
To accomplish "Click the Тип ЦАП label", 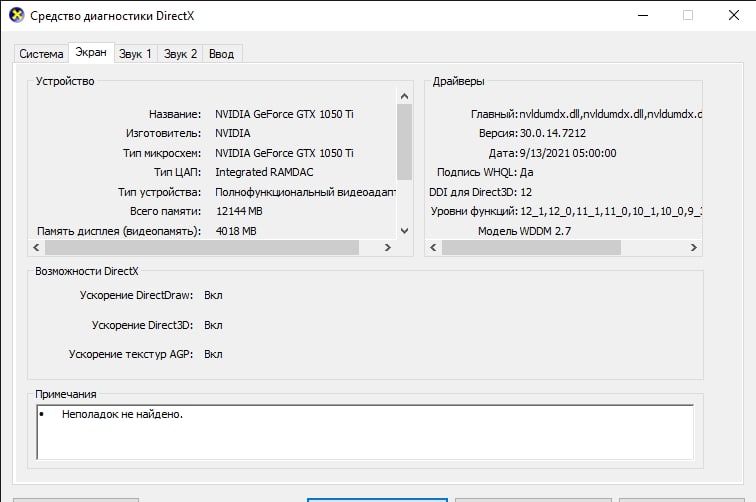I will tap(177, 172).
